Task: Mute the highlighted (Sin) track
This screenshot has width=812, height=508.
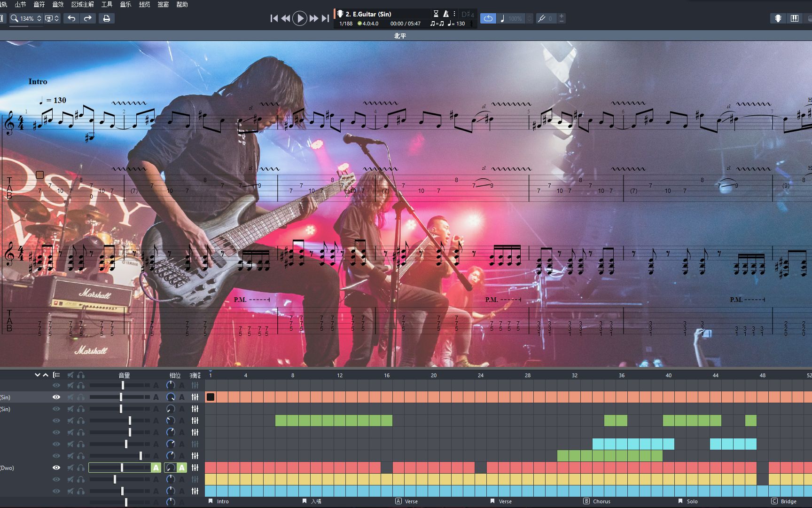Action: 70,397
